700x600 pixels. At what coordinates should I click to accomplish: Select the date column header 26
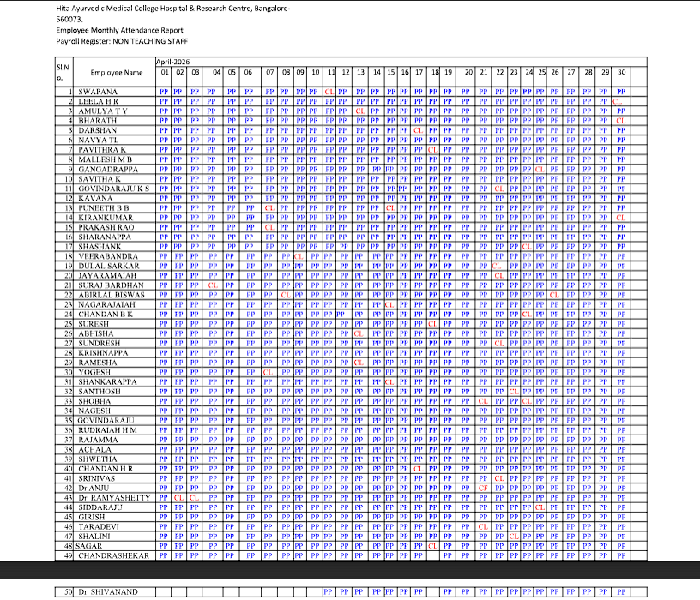(x=555, y=72)
